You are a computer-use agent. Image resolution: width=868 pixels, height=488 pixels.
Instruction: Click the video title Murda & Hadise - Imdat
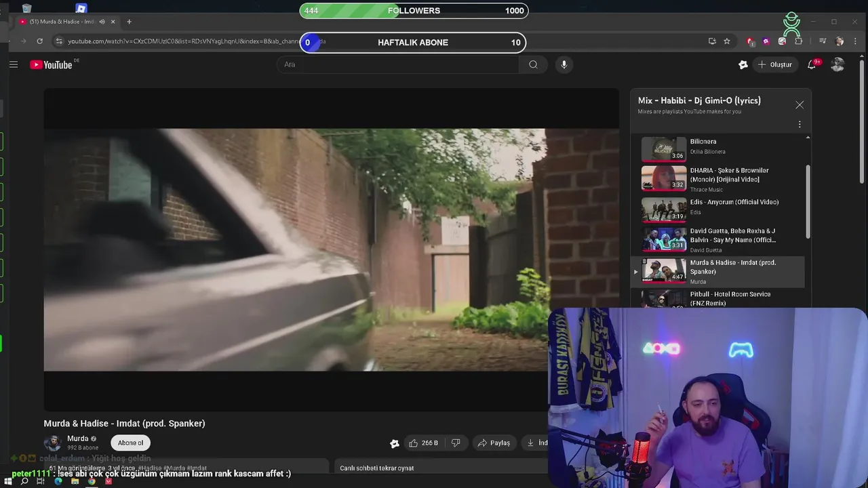(x=124, y=424)
